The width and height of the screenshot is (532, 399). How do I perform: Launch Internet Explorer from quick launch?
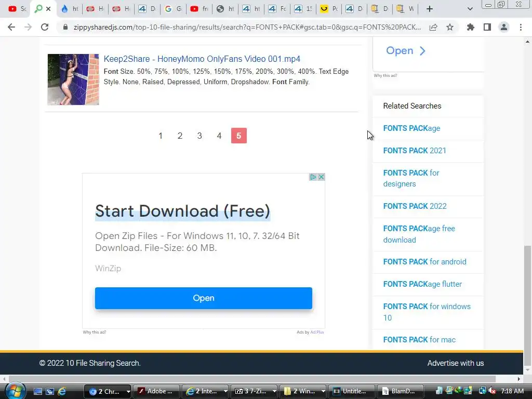[62, 392]
